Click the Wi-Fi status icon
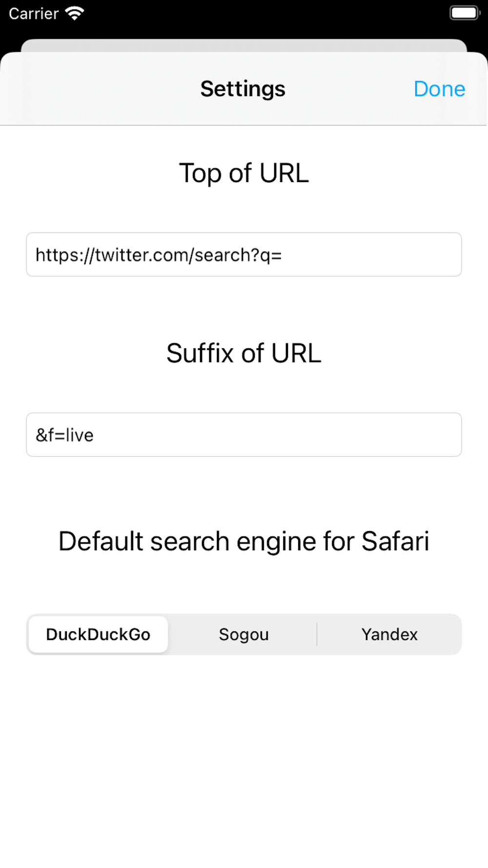 75,13
